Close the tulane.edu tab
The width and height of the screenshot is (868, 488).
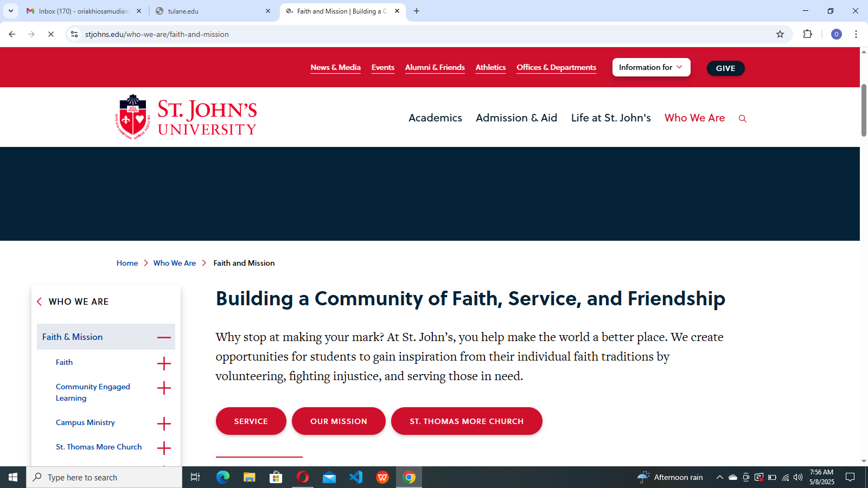268,11
